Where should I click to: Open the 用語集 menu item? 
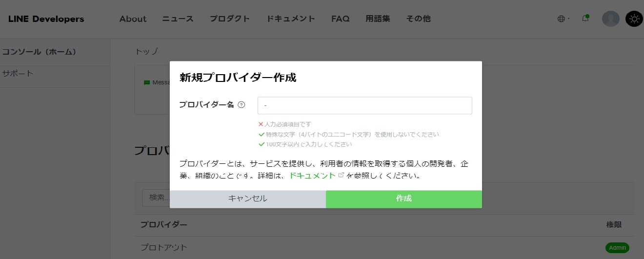point(378,19)
